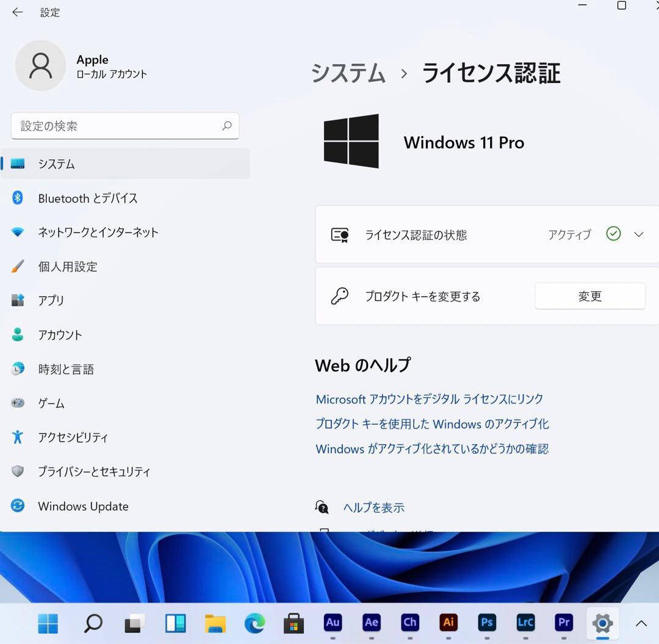Show hidden taskbar icons via the chevron
The image size is (659, 644).
tap(640, 623)
